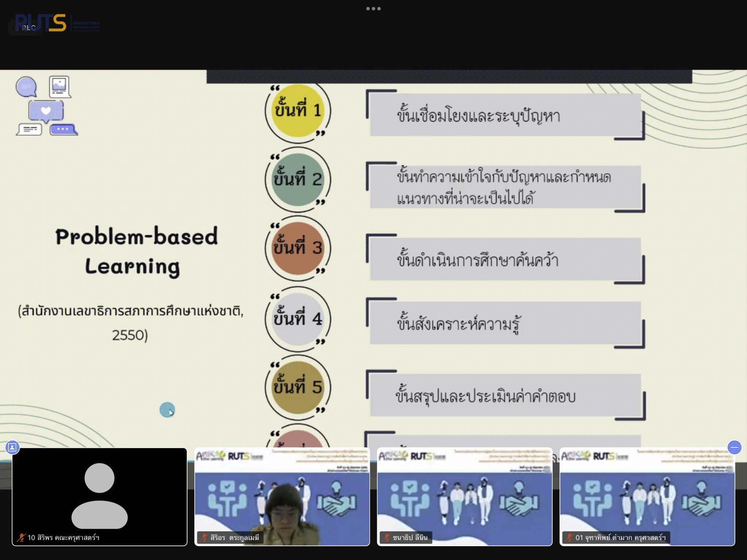The image size is (747, 560).
Task: Click the heart chat bubble icon on slide
Action: 46,112
